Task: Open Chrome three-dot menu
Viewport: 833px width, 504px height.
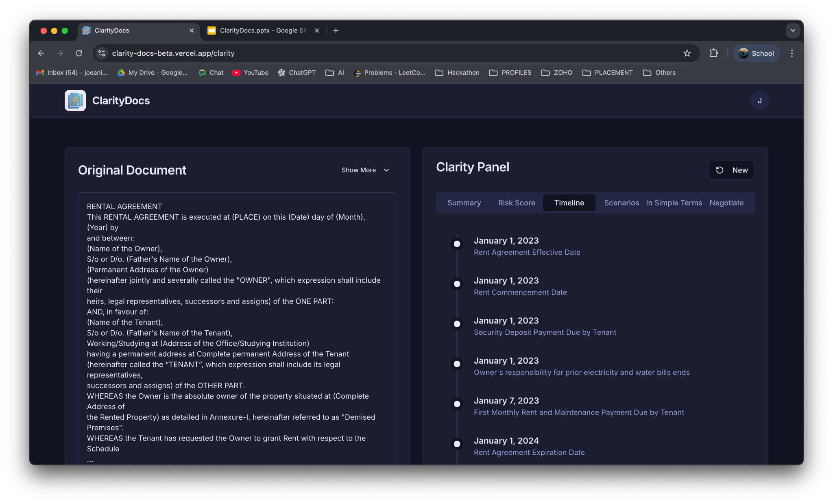Action: pyautogui.click(x=792, y=53)
